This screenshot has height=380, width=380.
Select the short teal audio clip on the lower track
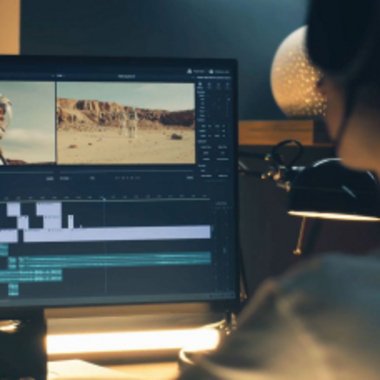coord(31,276)
